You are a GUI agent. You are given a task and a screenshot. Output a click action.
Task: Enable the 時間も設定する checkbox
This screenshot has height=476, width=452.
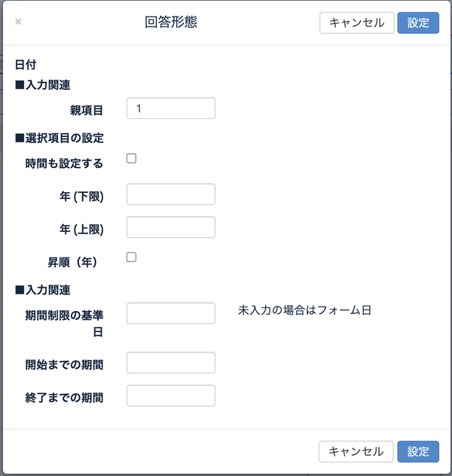[x=131, y=158]
